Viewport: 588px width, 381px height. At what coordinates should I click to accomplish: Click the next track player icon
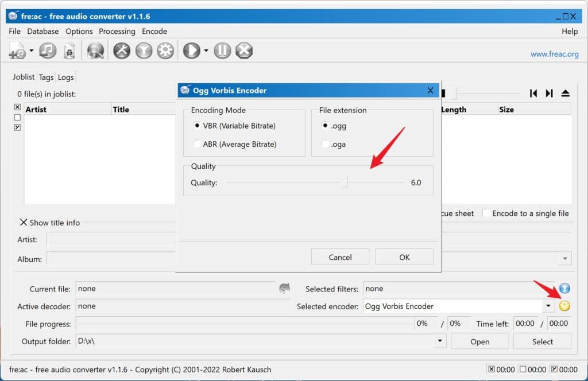549,94
